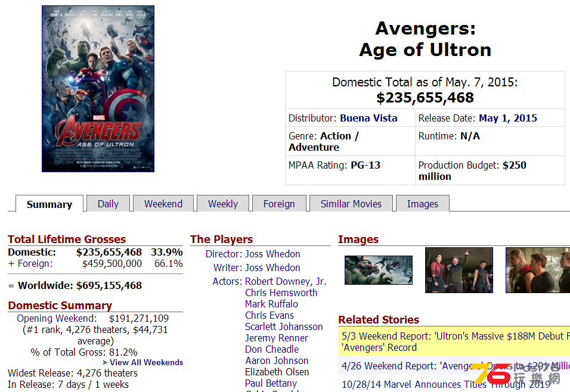570x392 pixels.
Task: Click Joss Whedon in the Director row
Action: pos(272,254)
